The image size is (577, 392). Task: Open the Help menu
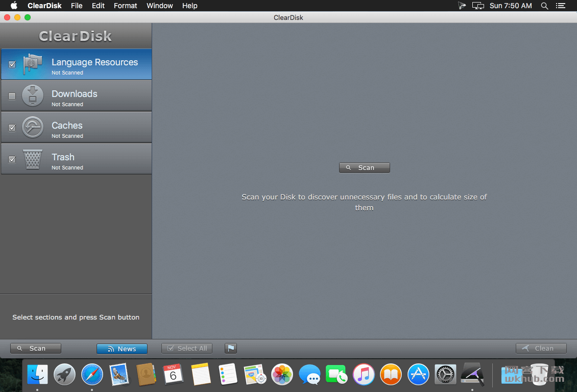point(190,6)
